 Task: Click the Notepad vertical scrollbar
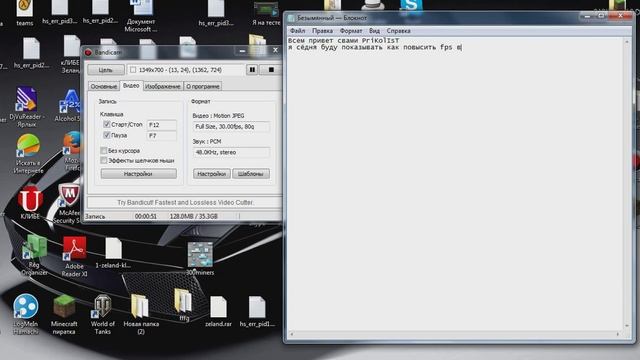(x=627, y=184)
